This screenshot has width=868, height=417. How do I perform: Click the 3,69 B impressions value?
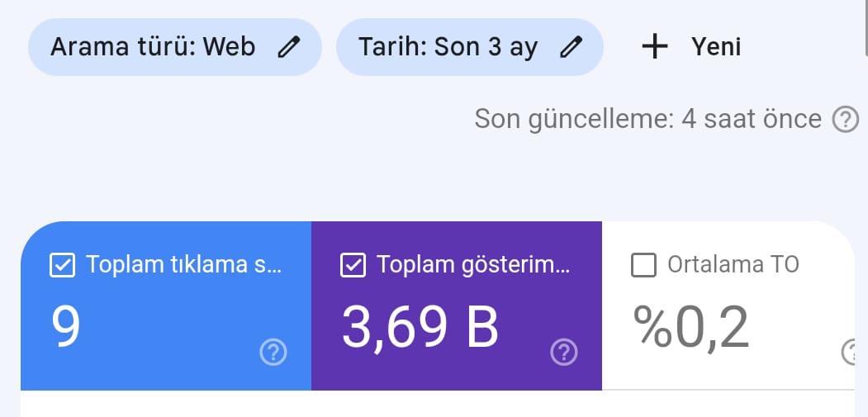click(x=420, y=327)
